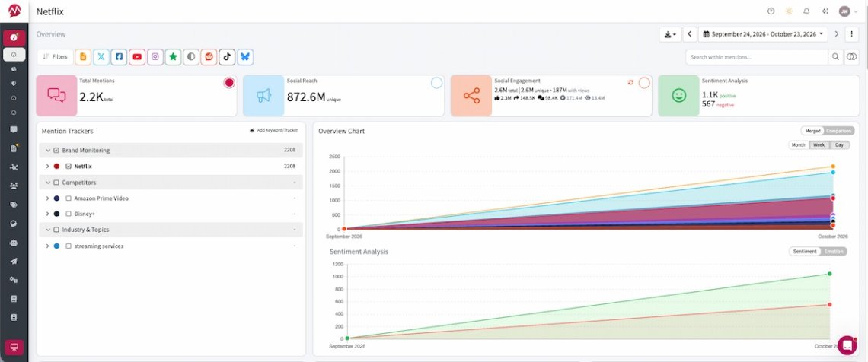Click Add Keyword/Tracker
Image resolution: width=868 pixels, height=362 pixels.
tap(273, 131)
